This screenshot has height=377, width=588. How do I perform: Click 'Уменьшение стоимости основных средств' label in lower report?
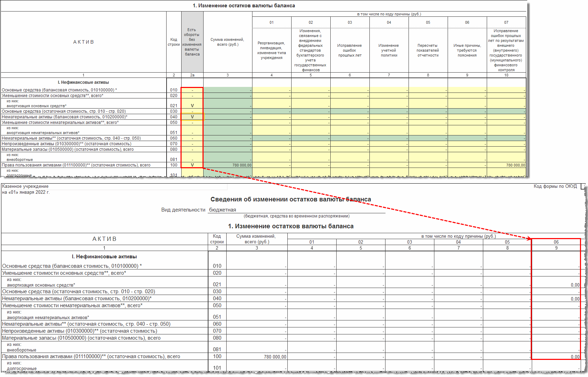(x=64, y=273)
